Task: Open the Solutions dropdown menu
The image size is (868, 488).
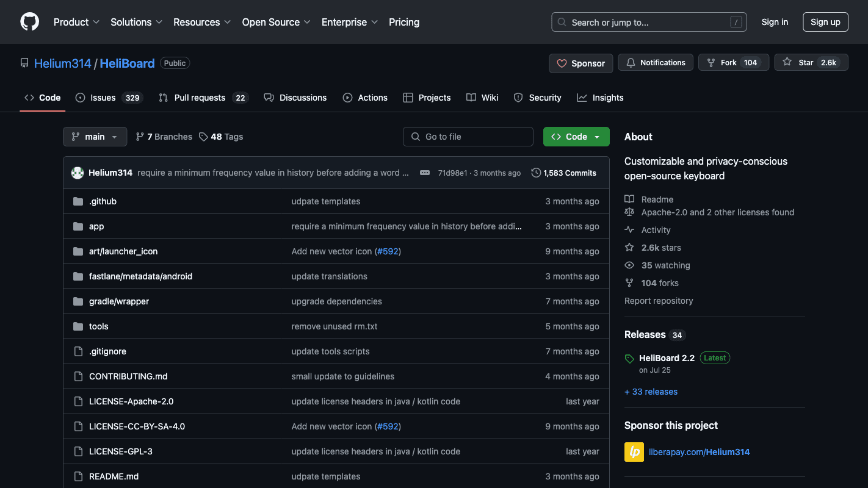Action: coord(136,22)
